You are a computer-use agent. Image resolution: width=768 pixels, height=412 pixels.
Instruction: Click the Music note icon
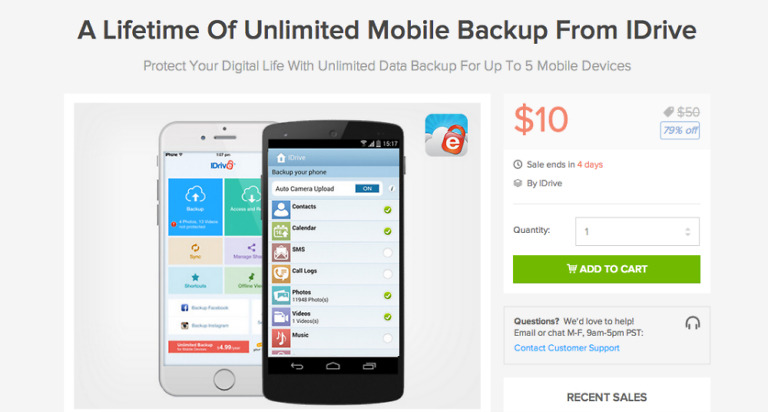pos(281,338)
